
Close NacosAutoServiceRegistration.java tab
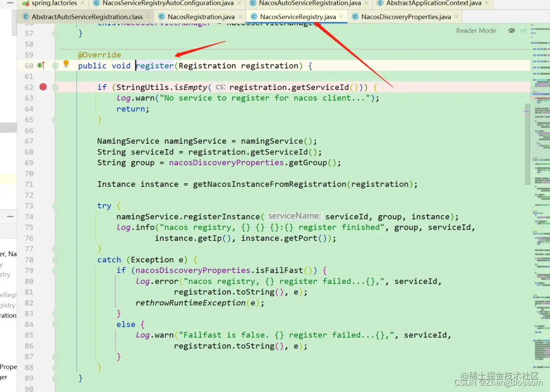coord(366,3)
